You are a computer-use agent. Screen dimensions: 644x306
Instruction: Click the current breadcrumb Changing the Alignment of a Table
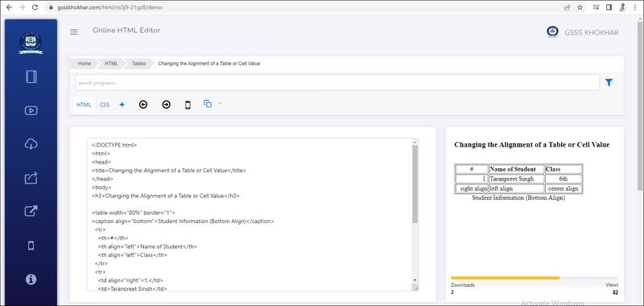point(208,64)
